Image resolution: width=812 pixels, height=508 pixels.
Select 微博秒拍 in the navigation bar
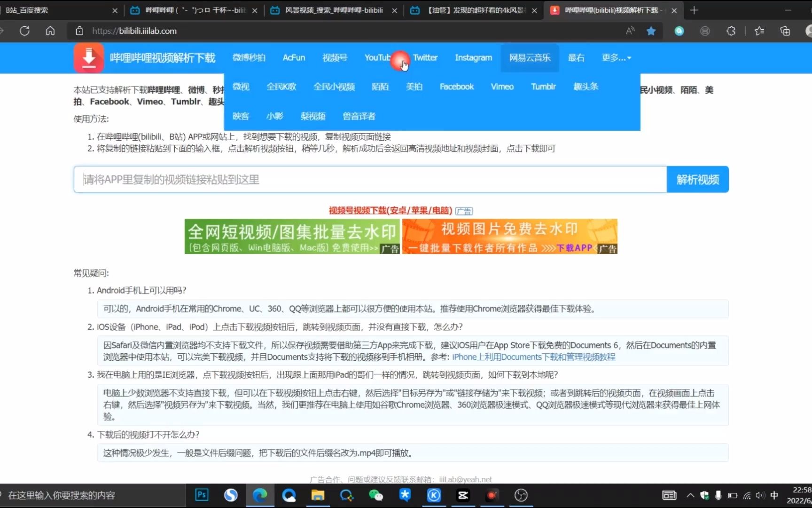(249, 58)
